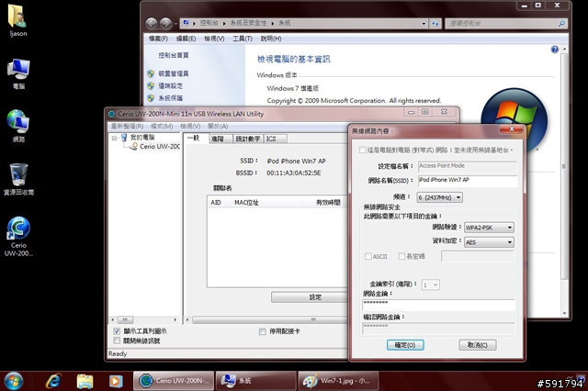Screen dimensions: 588x391
Task: Open the blue help question mark icon
Action: coord(555,49)
